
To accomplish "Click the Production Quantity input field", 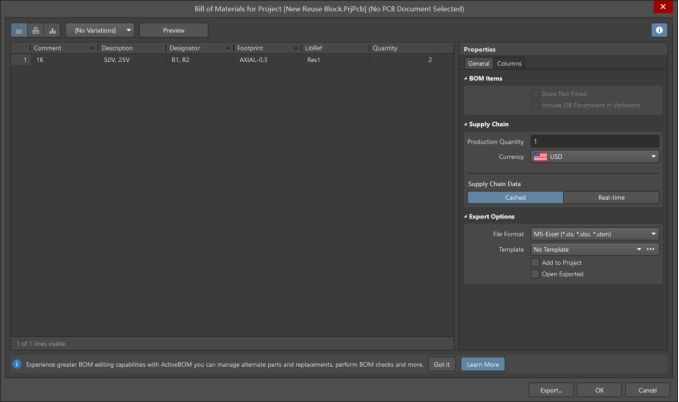I will (x=594, y=142).
